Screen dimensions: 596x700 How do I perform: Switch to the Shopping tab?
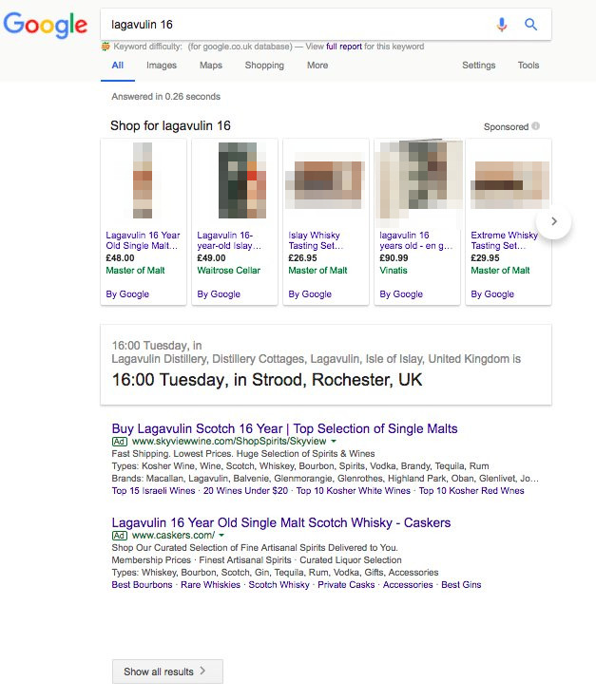[264, 66]
